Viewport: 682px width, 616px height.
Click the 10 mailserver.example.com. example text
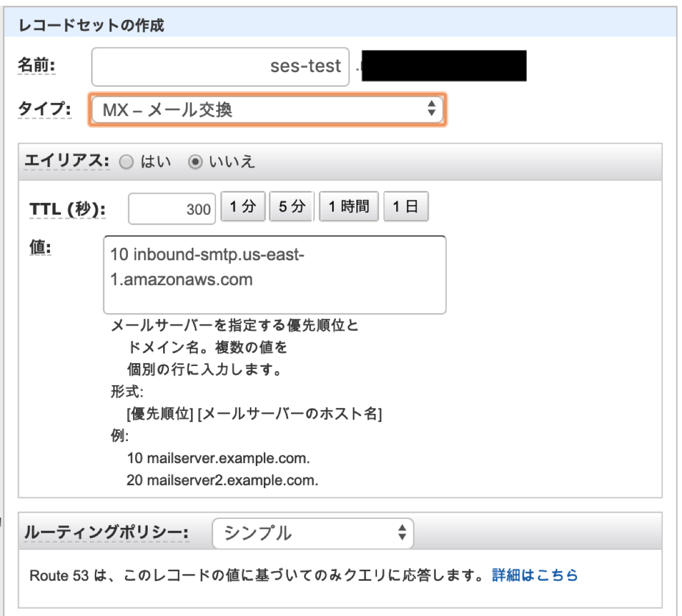point(218,458)
